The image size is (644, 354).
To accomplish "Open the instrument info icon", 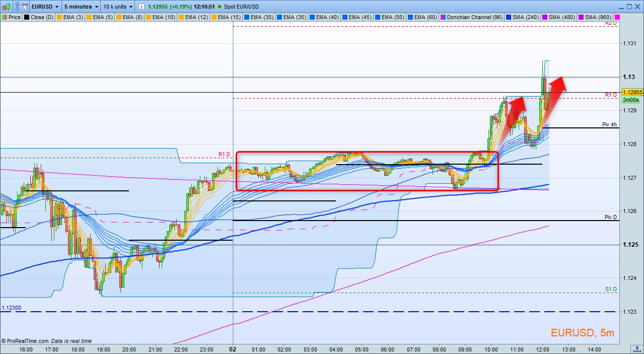I will 142,7.
